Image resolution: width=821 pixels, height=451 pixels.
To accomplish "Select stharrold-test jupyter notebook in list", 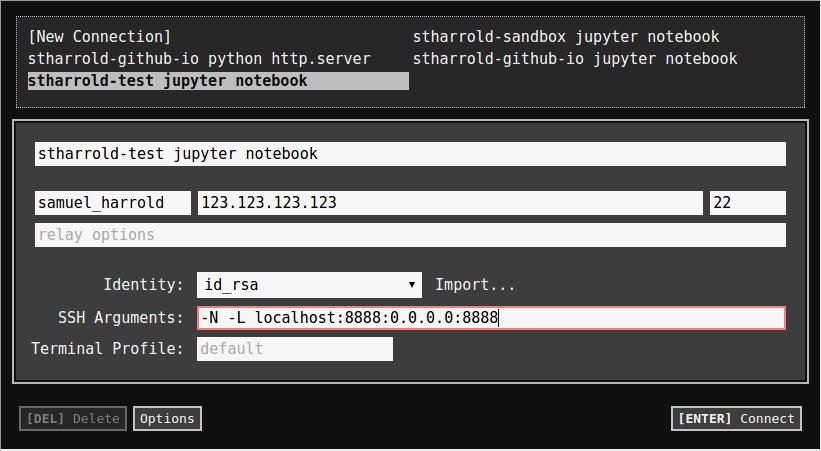I will (x=218, y=81).
